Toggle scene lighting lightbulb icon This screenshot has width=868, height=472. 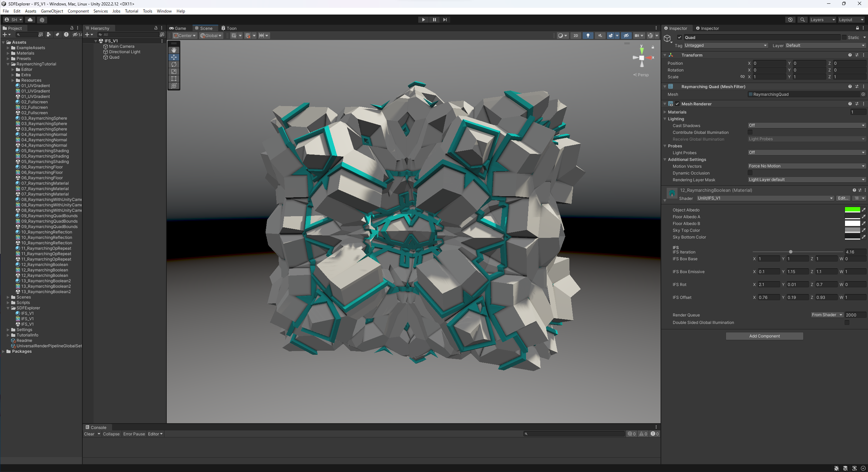[x=588, y=36]
